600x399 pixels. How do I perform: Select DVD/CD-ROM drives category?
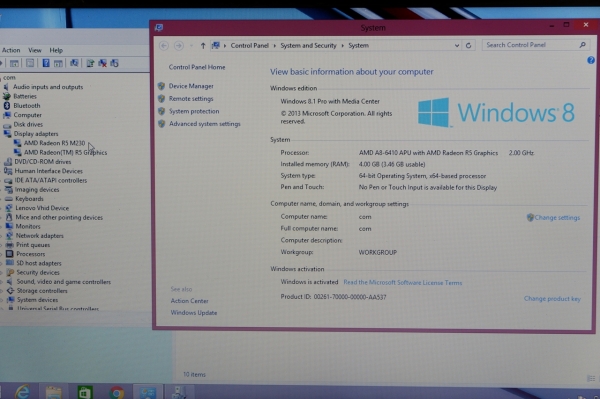click(42, 162)
